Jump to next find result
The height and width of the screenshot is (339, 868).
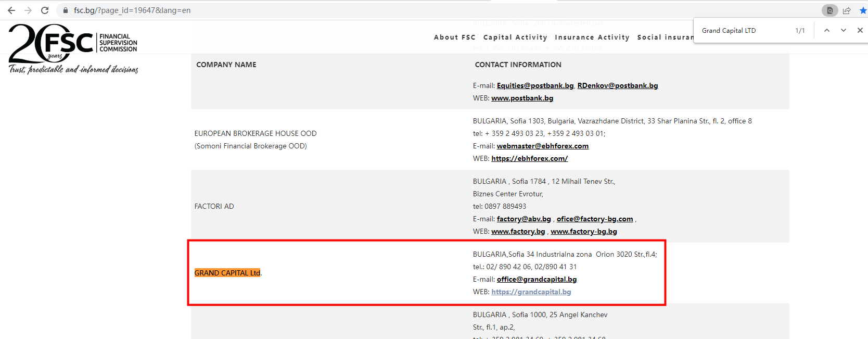coord(844,30)
